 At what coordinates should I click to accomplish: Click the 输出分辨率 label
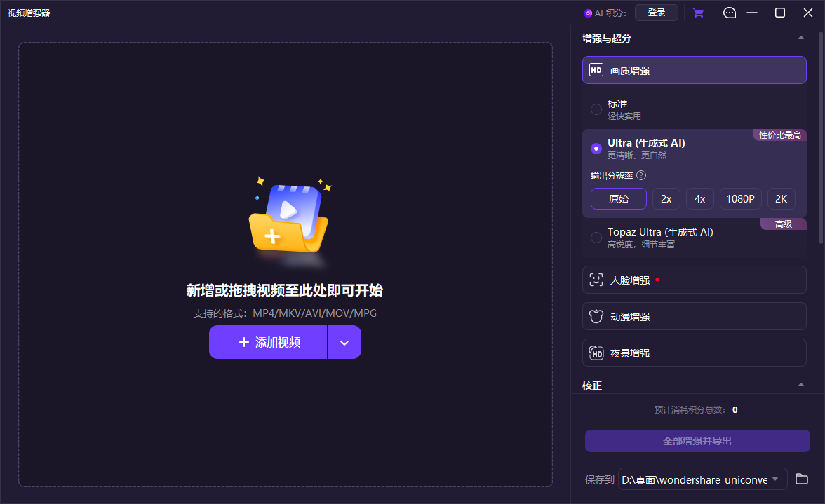tap(612, 175)
